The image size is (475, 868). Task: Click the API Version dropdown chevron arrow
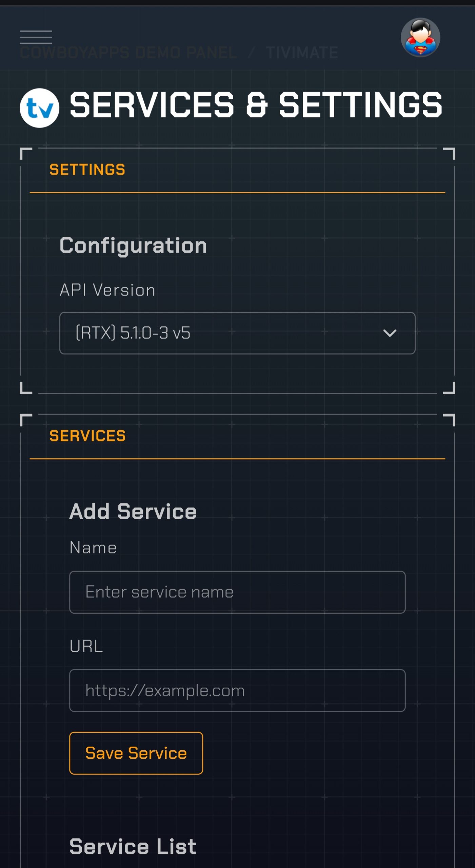[389, 333]
